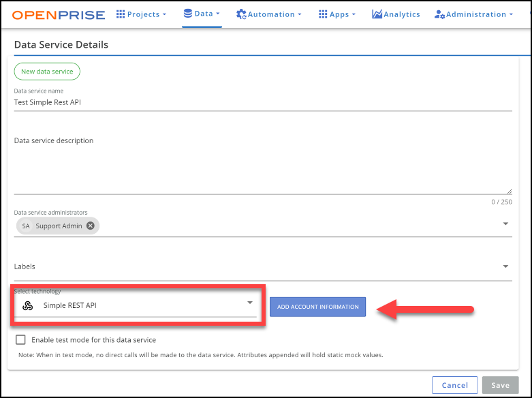This screenshot has width=532, height=398.
Task: Expand the Data service administrators dropdown arrow
Action: coord(505,224)
